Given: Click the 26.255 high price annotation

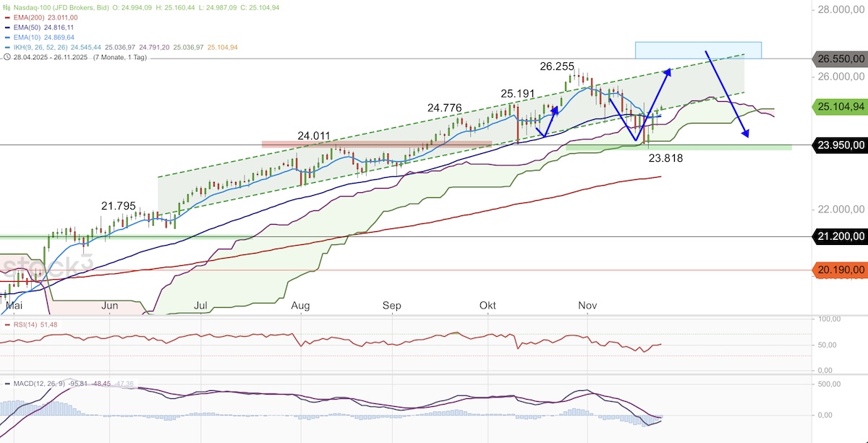Looking at the screenshot, I should click(x=557, y=66).
